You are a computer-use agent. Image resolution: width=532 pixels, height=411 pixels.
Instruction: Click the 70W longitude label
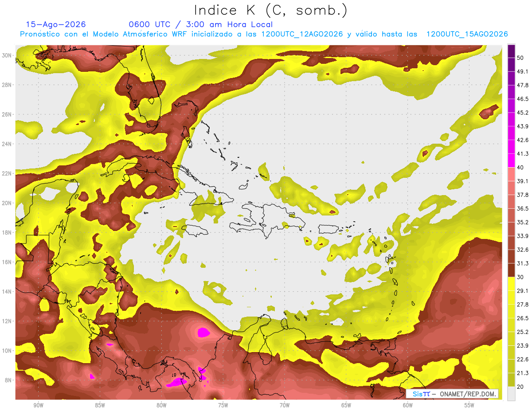click(285, 405)
